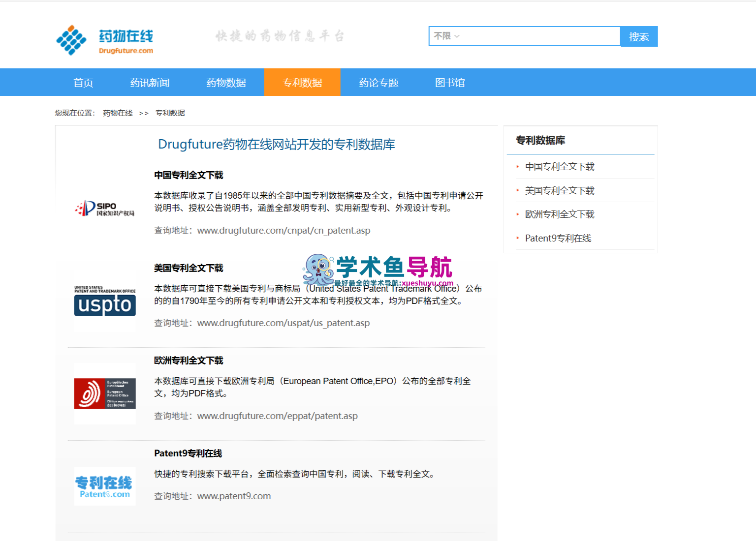Viewport: 756px width, 541px height.
Task: Expand the 不限 search scope dropdown
Action: click(446, 36)
